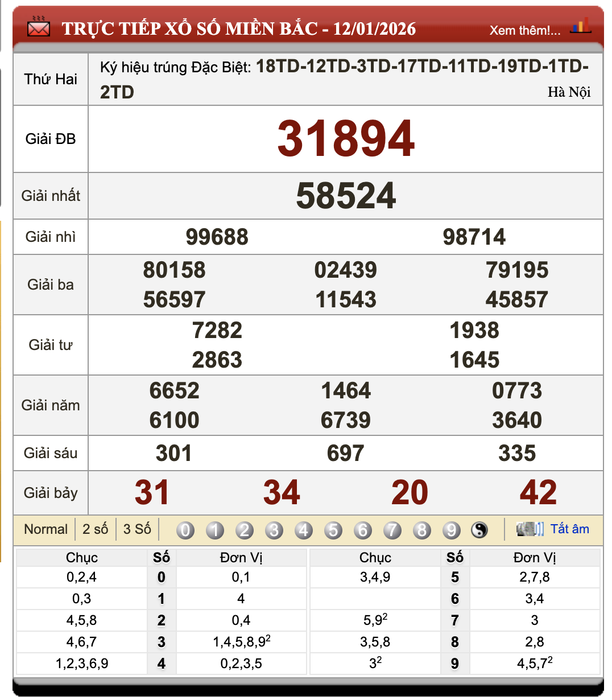The image size is (612, 700).
Task: Select the number 2 ball filter
Action: click(245, 530)
